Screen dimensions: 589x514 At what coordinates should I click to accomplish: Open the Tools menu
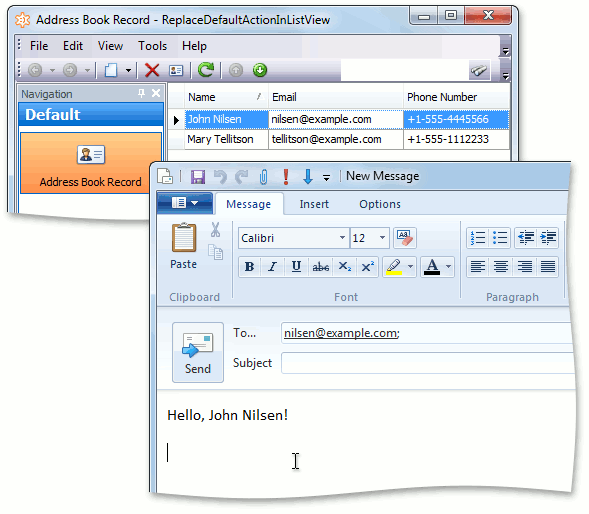tap(153, 46)
